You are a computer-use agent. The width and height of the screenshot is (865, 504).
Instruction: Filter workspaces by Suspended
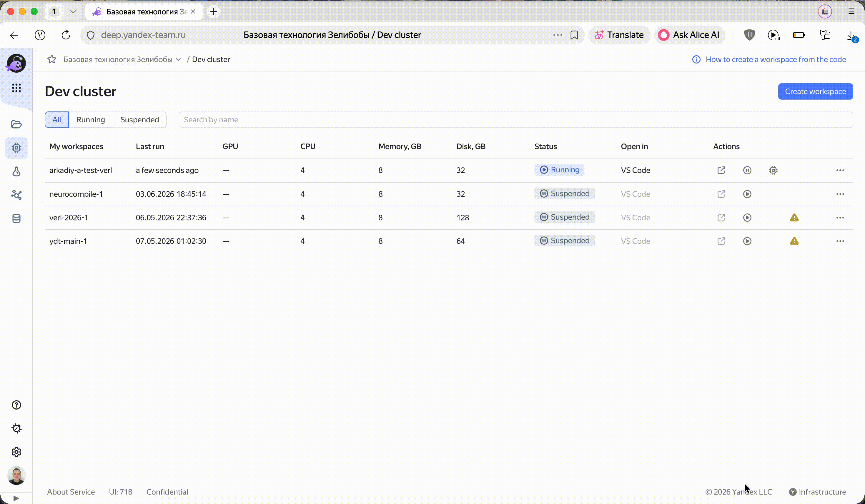(x=140, y=120)
